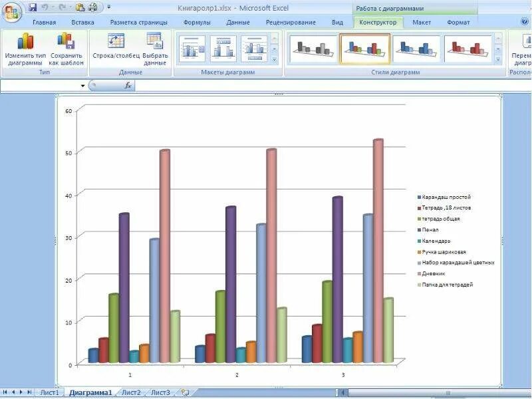Viewport: 532px width, 399px height.
Task: Click the value axis label 60
Action: click(x=68, y=110)
